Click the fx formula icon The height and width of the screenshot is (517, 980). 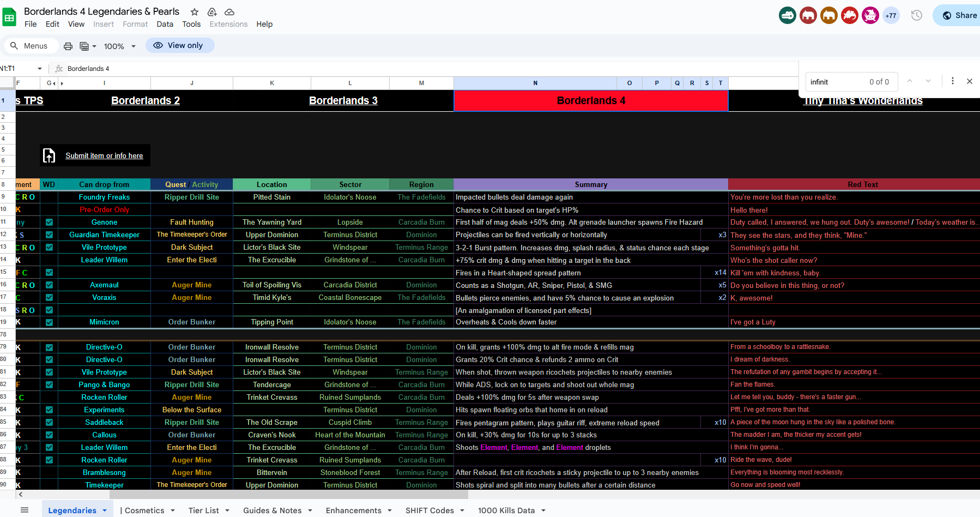[59, 69]
